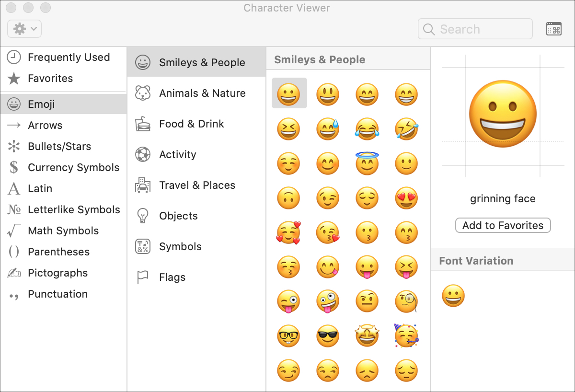Open Currency Symbols category
This screenshot has width=575, height=392.
[x=63, y=167]
